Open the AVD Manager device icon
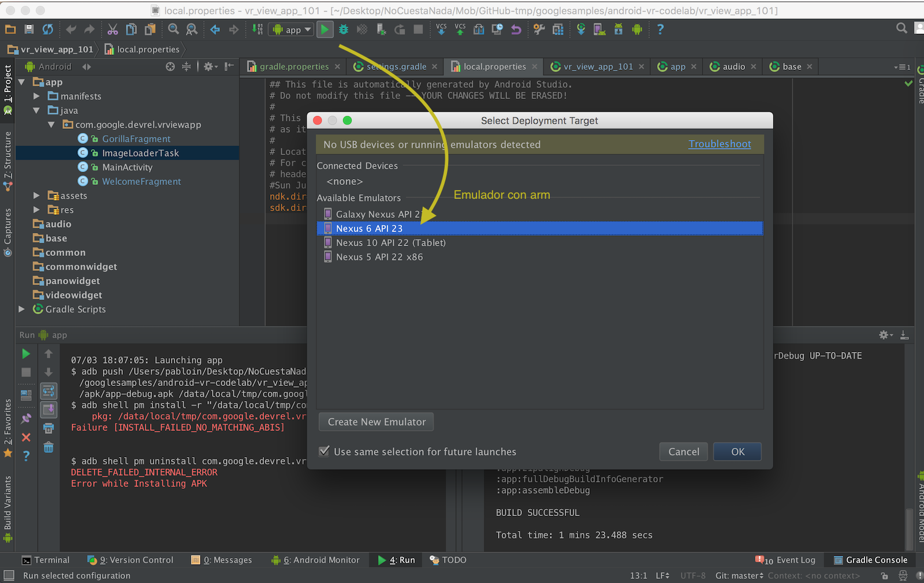 tap(599, 29)
